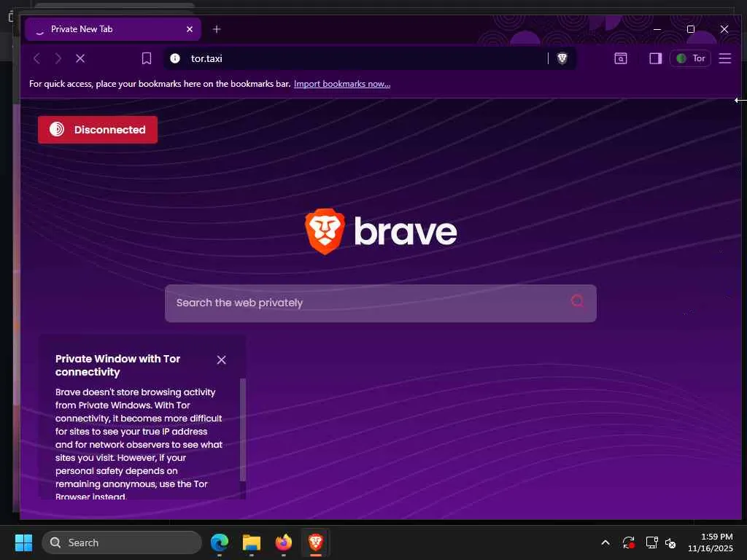Click the Disconnected Tor status button
Screen dimensions: 747x560
pyautogui.click(x=98, y=130)
